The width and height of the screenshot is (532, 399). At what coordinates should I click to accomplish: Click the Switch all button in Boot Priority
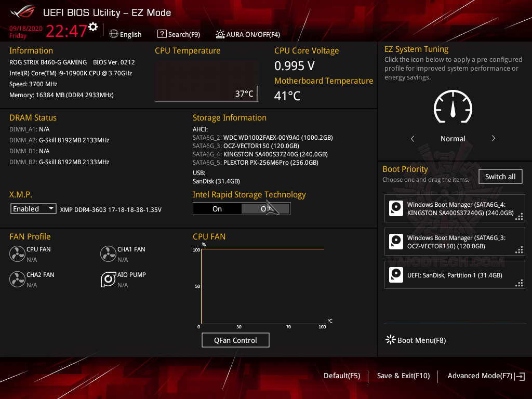500,176
